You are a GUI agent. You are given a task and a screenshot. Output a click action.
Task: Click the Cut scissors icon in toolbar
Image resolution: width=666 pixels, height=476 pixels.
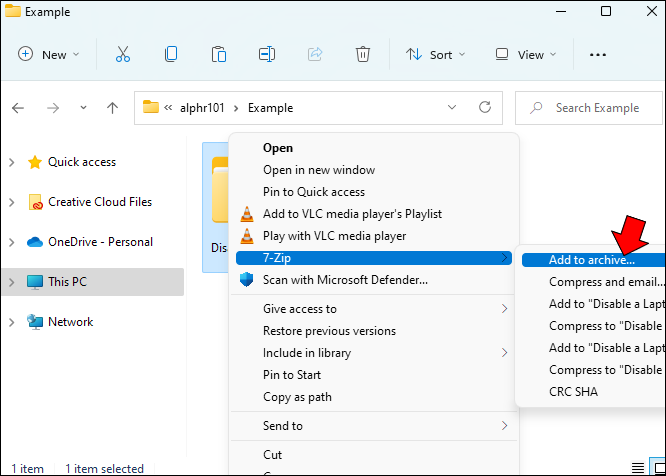coord(122,55)
